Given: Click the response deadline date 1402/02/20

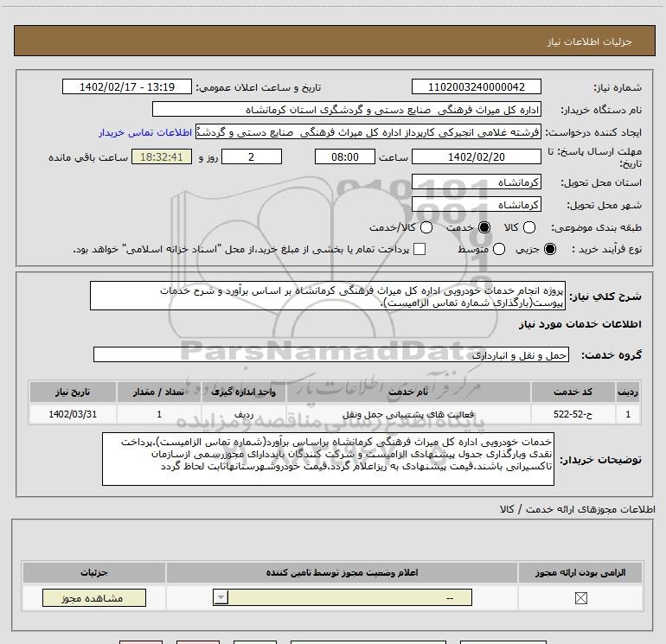Looking at the screenshot, I should (476, 156).
